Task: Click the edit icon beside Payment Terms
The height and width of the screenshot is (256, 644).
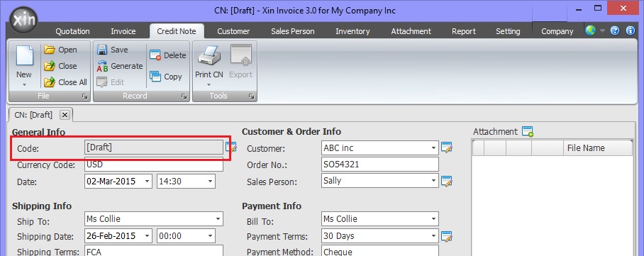Action: coord(446,236)
